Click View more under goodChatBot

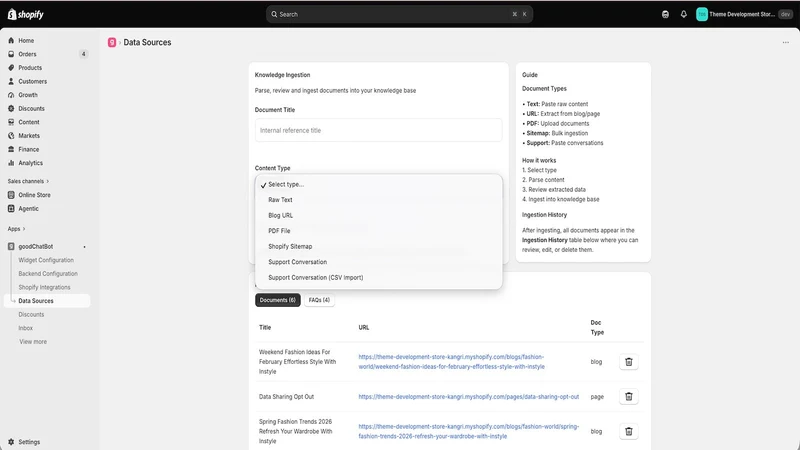tap(33, 342)
